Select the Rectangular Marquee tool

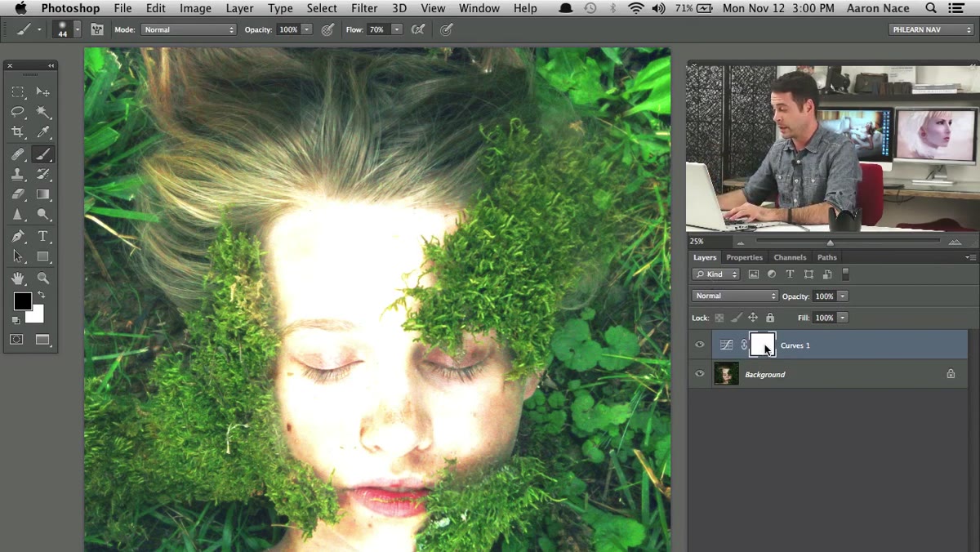(x=18, y=91)
